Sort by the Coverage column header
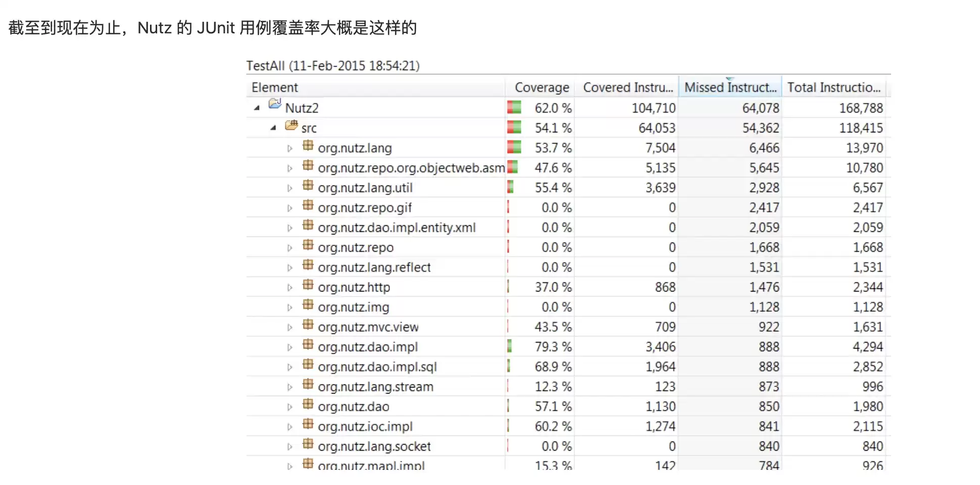The height and width of the screenshot is (485, 980). click(541, 87)
